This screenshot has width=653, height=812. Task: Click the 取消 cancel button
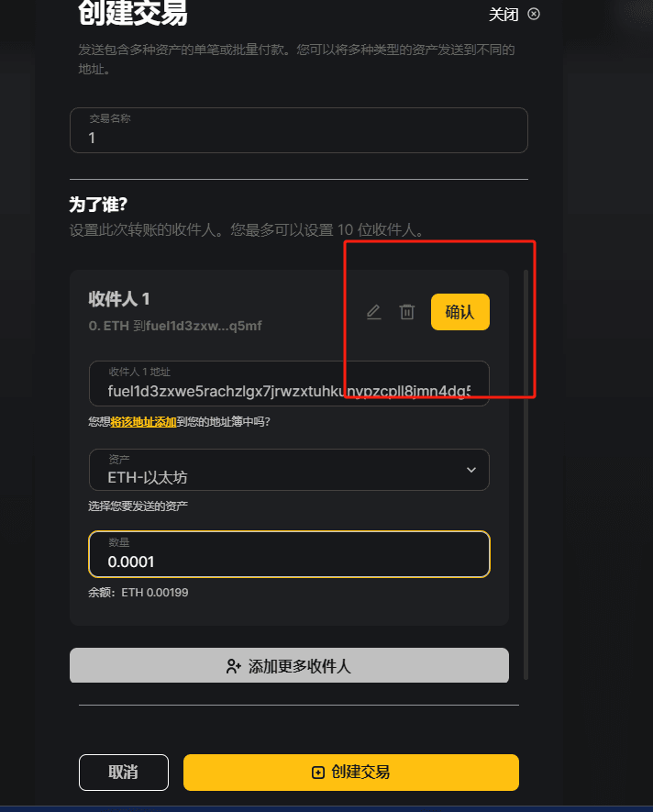tap(124, 773)
